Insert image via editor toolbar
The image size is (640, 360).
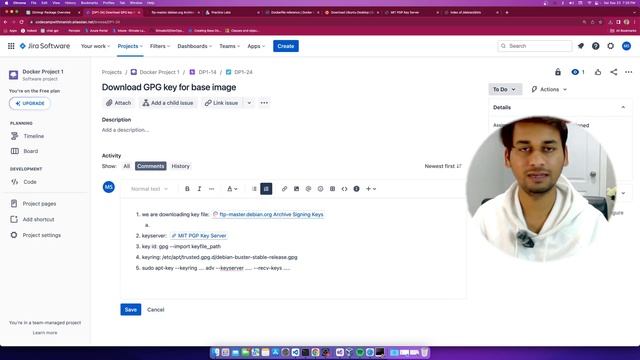click(x=296, y=189)
